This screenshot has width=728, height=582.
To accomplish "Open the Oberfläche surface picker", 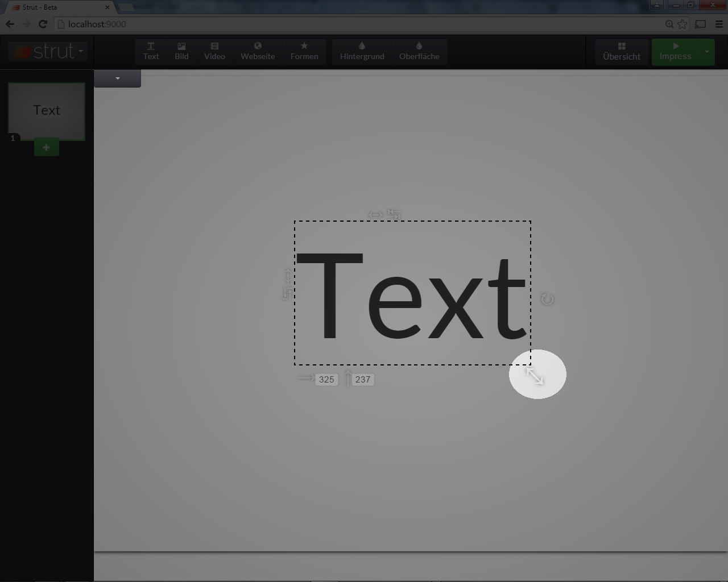I will click(x=419, y=51).
